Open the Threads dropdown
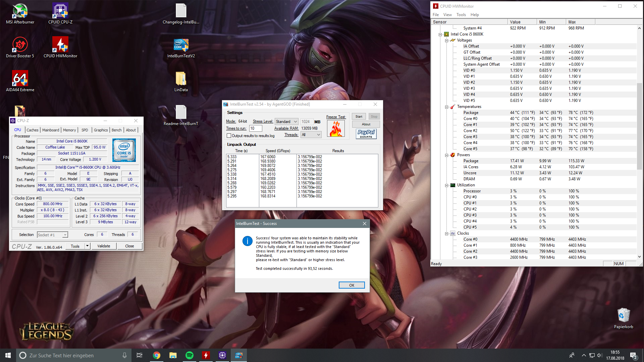Image resolution: width=644 pixels, height=362 pixels. (311, 135)
